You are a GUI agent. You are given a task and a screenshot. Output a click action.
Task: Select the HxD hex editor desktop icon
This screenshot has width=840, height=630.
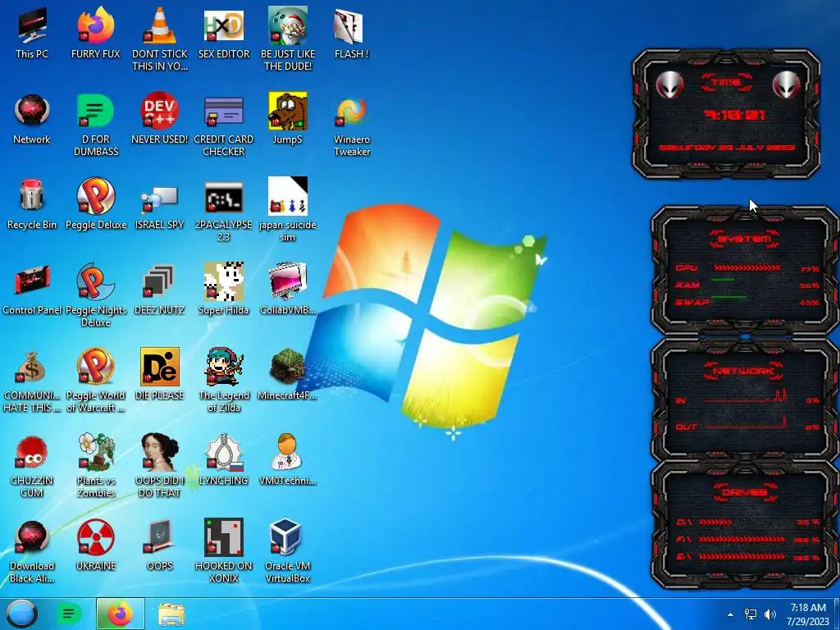(224, 25)
